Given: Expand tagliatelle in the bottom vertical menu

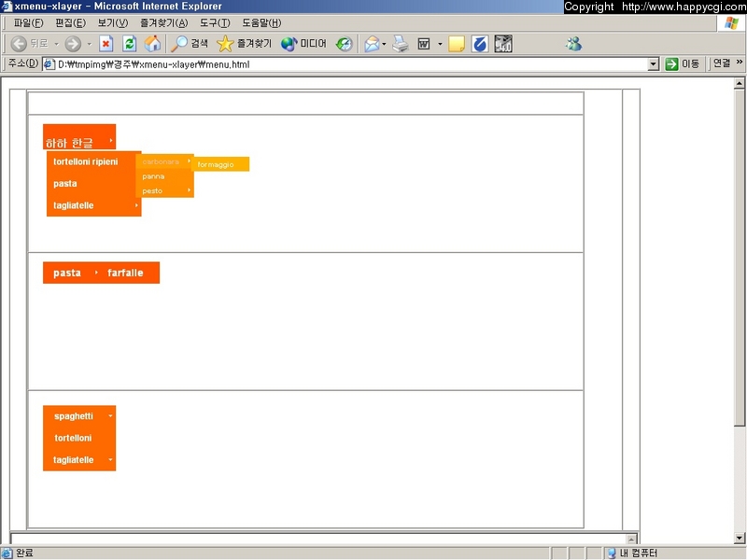Looking at the screenshot, I should click(x=110, y=460).
